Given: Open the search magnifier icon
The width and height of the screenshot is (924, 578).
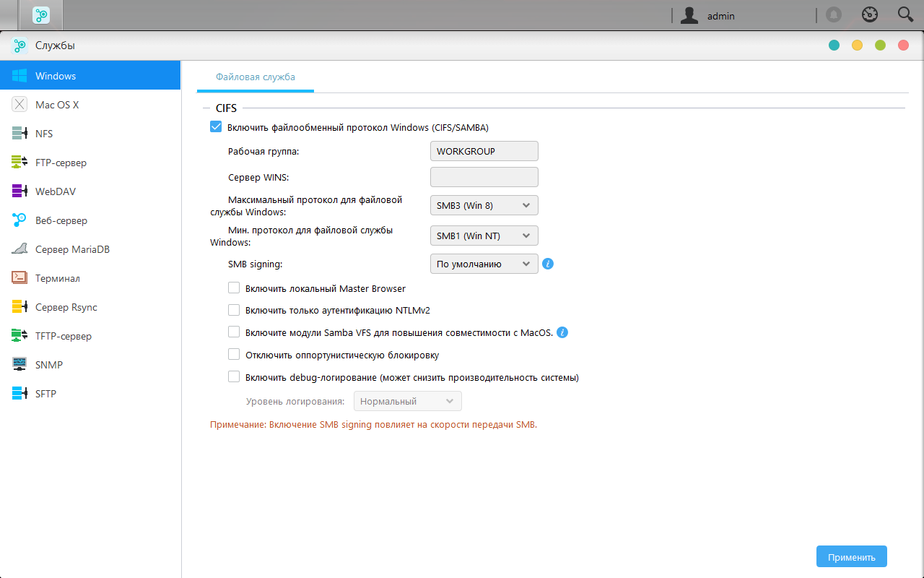Looking at the screenshot, I should (905, 14).
